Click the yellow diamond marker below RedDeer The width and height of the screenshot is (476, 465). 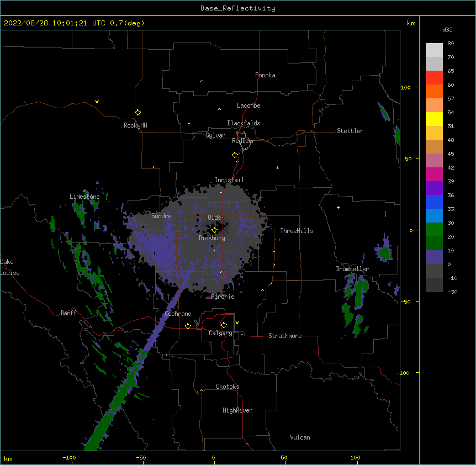(x=235, y=155)
